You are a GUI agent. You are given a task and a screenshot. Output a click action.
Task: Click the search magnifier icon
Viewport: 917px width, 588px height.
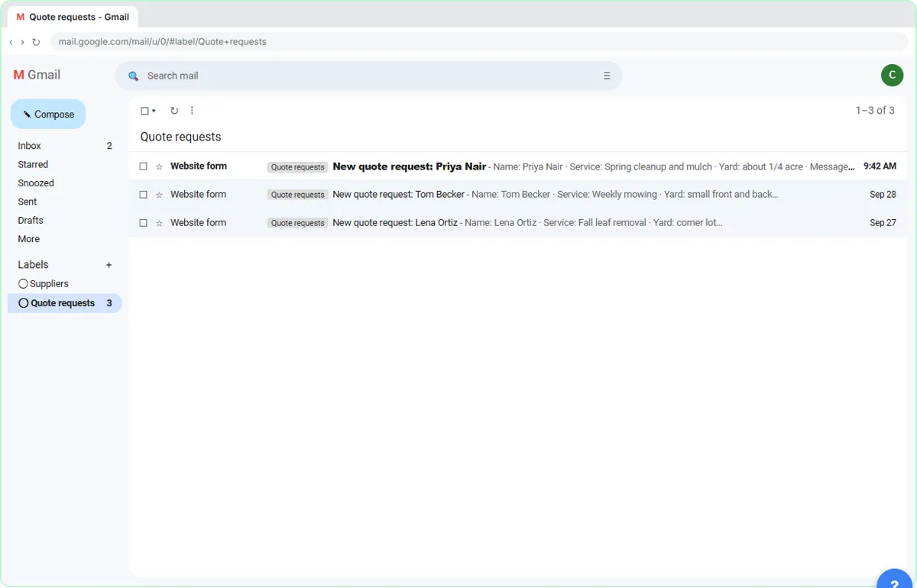[134, 76]
